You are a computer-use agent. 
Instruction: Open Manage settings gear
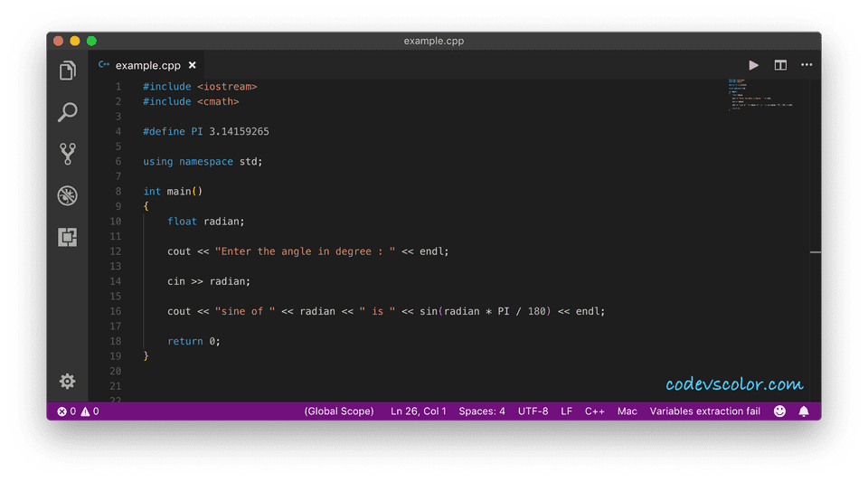[x=68, y=382]
